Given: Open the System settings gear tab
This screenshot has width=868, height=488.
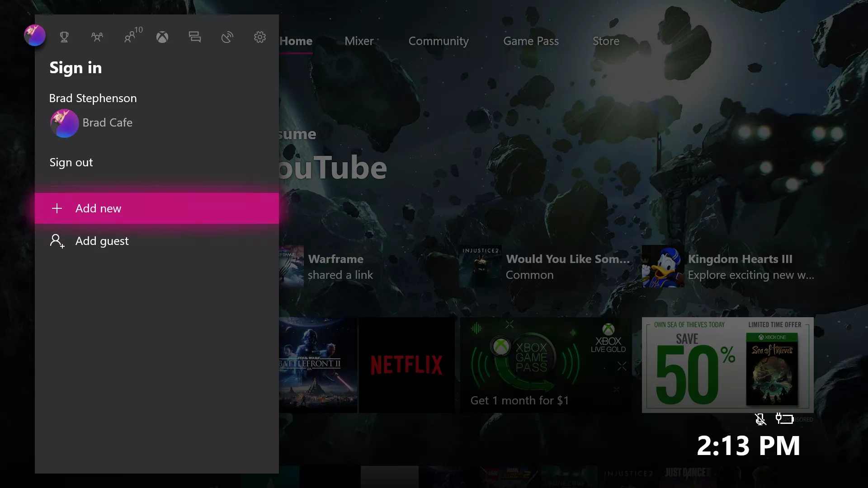Looking at the screenshot, I should (260, 37).
